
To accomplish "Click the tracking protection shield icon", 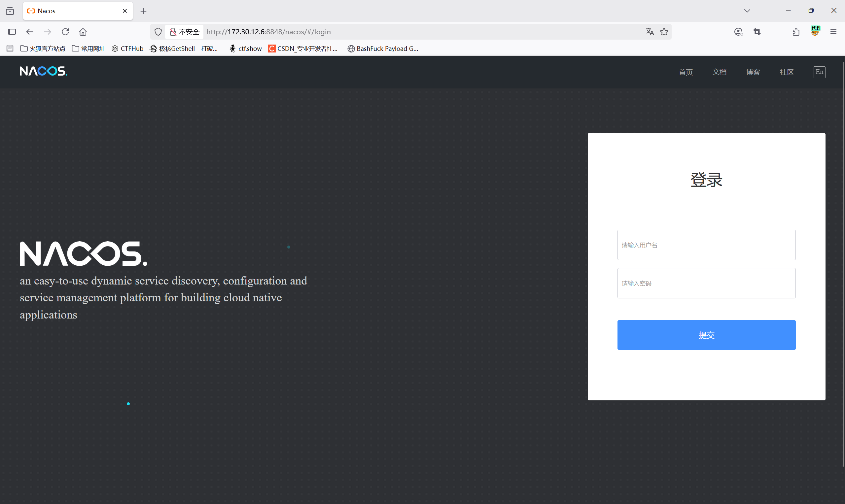I will coord(158,32).
